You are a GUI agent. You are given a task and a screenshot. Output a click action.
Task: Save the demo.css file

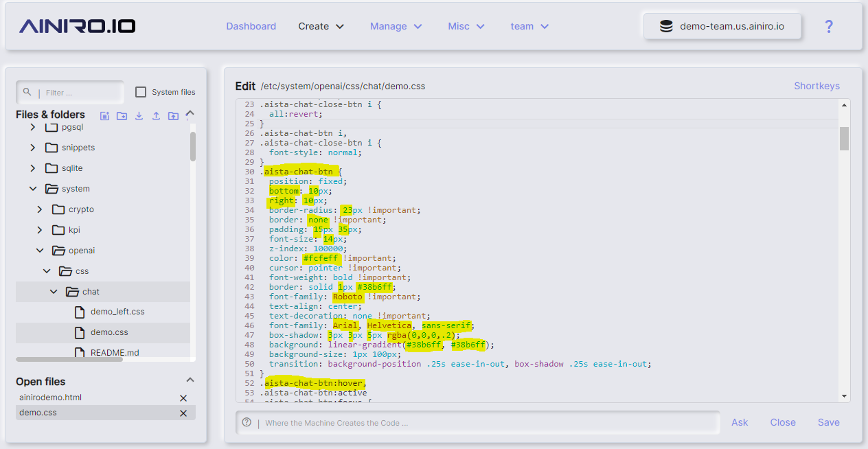click(829, 422)
